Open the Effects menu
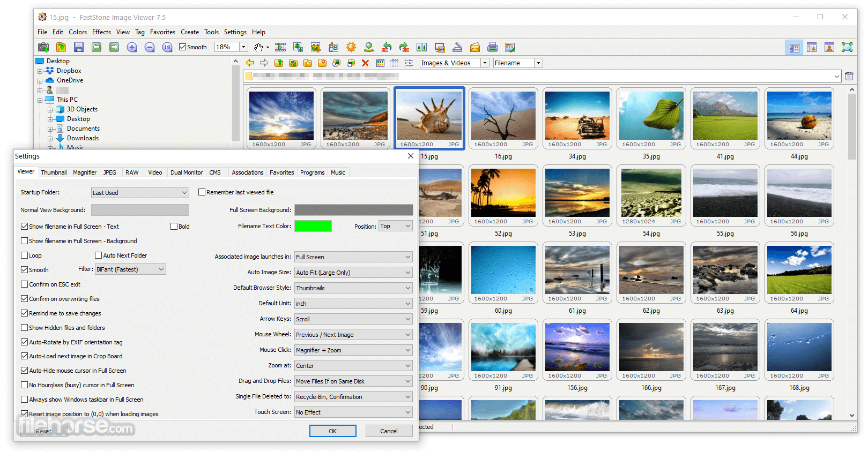Screen dimensions: 868x452 click(101, 32)
